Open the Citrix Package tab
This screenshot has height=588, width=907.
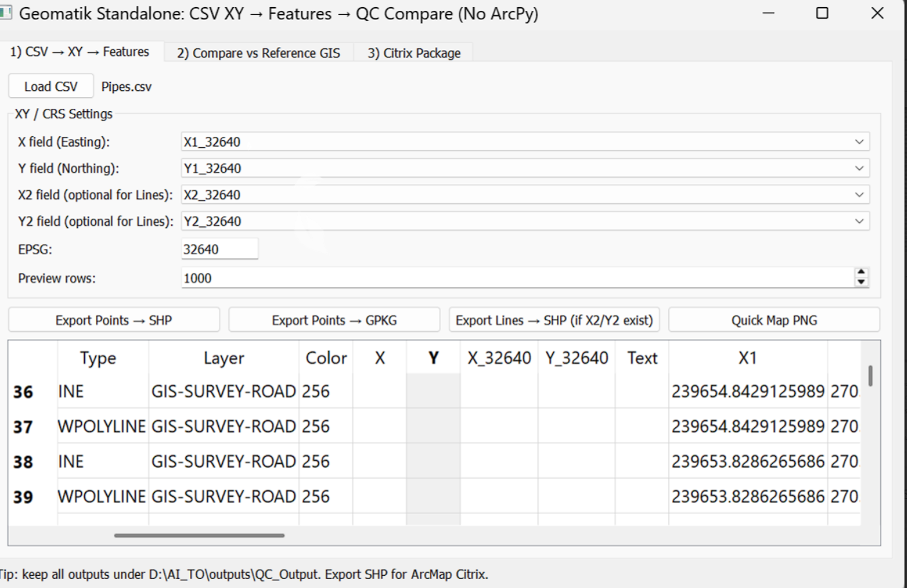[x=414, y=53]
